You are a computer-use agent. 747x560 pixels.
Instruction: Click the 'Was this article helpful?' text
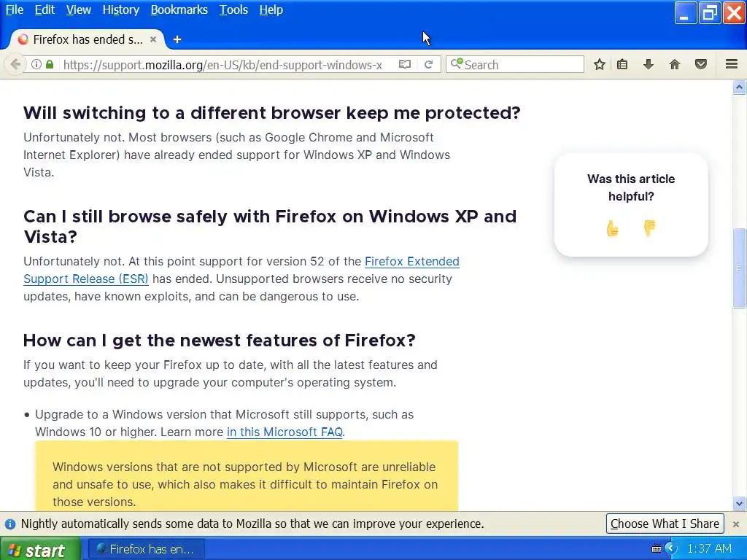631,187
